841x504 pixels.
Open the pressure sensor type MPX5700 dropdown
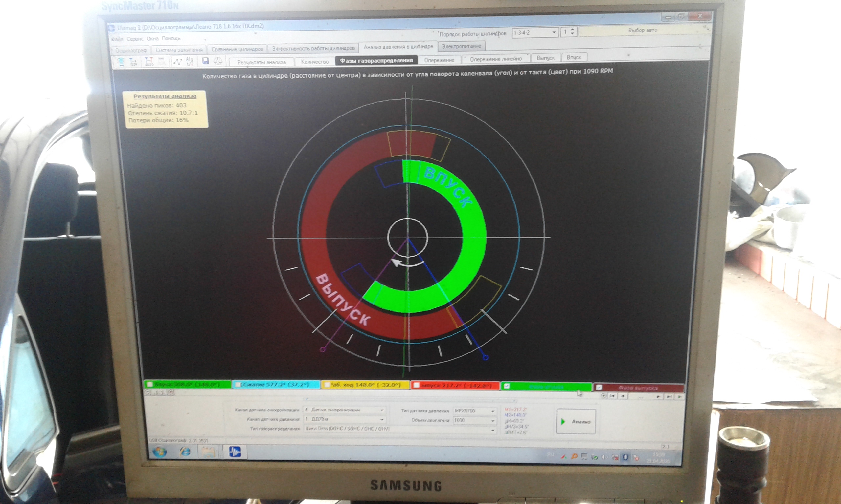[492, 411]
